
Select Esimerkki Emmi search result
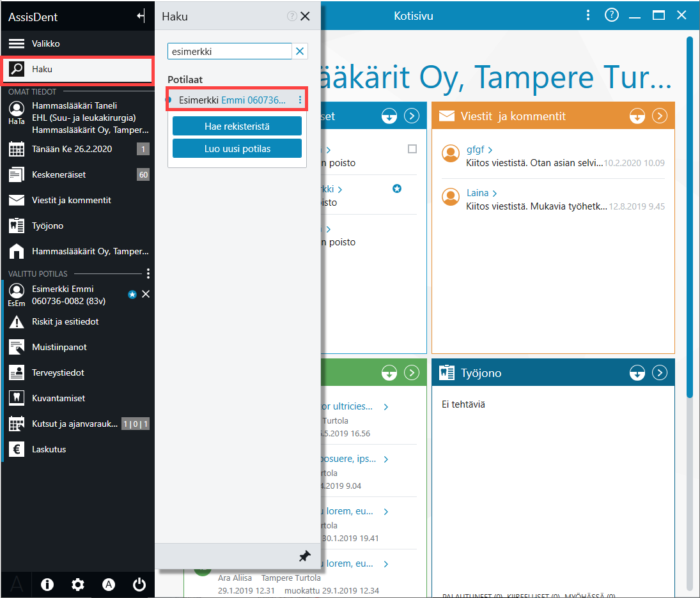[231, 100]
